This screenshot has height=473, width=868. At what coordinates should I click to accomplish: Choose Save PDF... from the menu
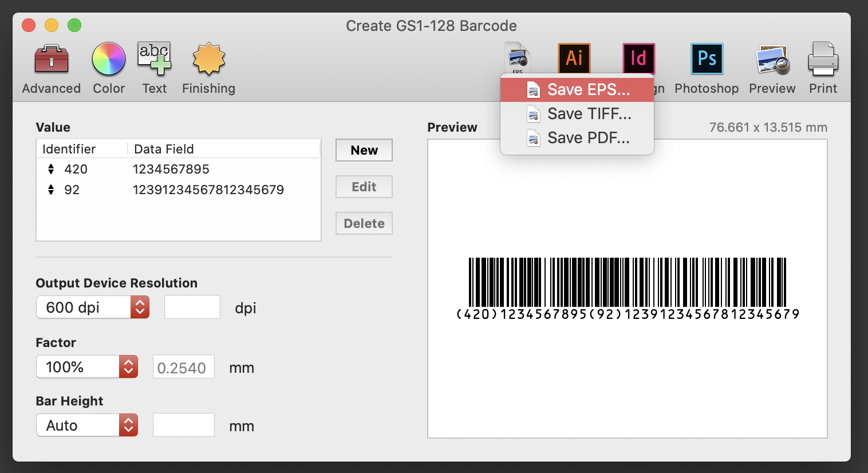577,137
